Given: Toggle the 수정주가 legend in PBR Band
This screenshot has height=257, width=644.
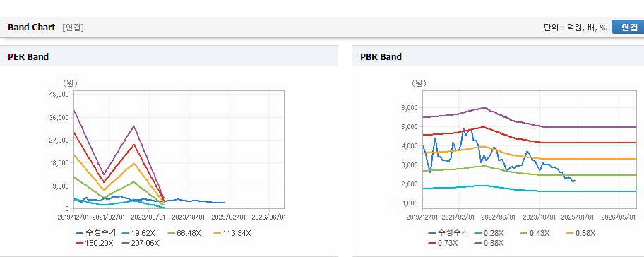Looking at the screenshot, I should [x=448, y=233].
